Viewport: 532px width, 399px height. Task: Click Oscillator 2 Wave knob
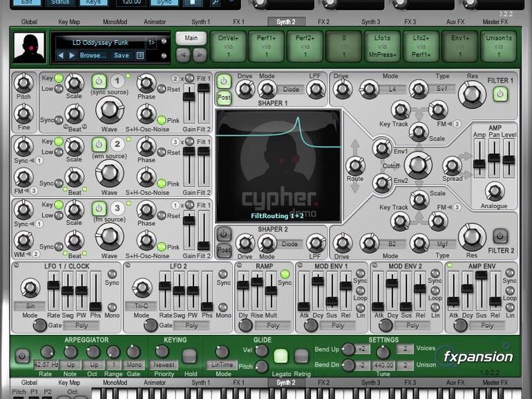coord(109,173)
